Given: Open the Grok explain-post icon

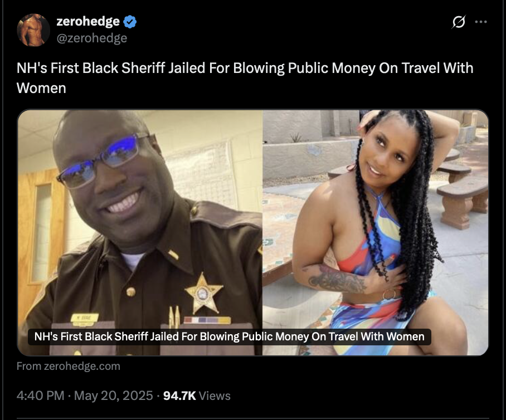Looking at the screenshot, I should tap(458, 22).
